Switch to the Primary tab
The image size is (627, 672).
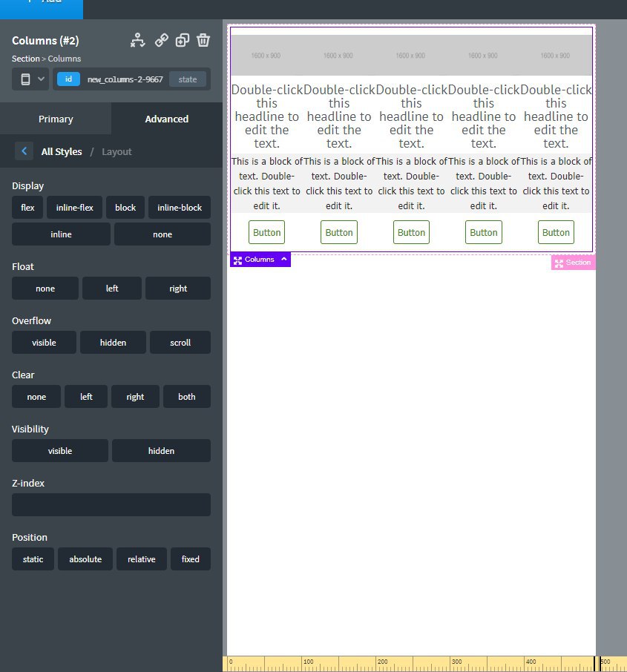coord(56,119)
